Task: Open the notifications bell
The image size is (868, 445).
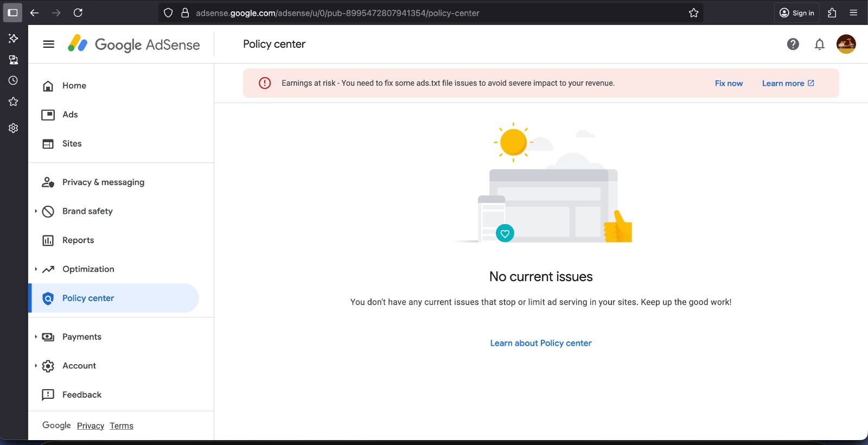Action: coord(819,44)
